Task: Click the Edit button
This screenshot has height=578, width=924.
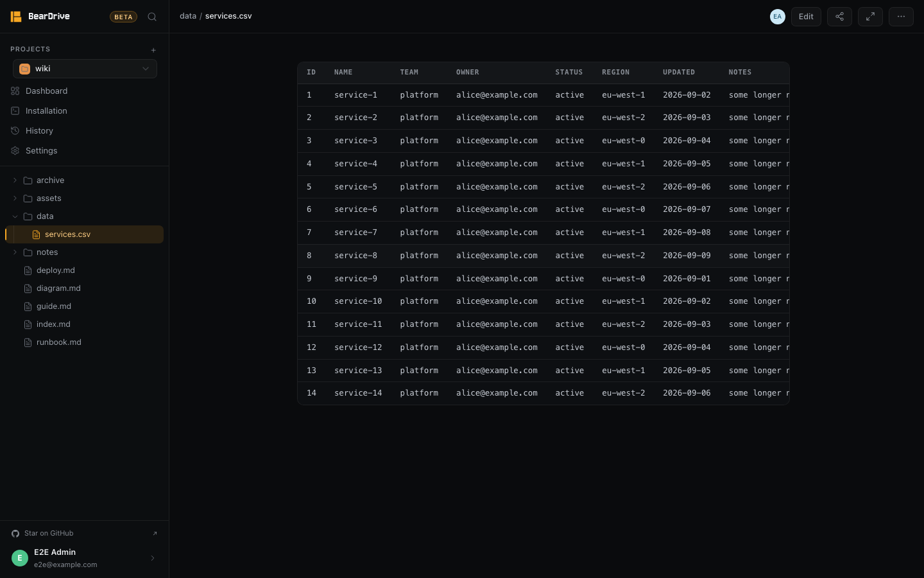Action: (806, 17)
